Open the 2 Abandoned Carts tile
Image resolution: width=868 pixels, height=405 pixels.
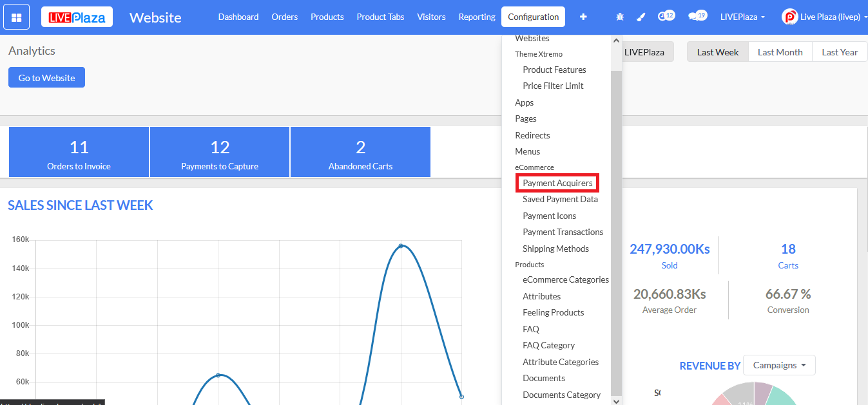360,152
